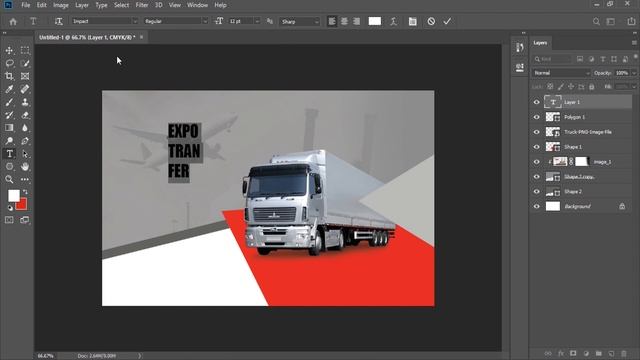
Task: Select the Hand tool
Action: [25, 167]
